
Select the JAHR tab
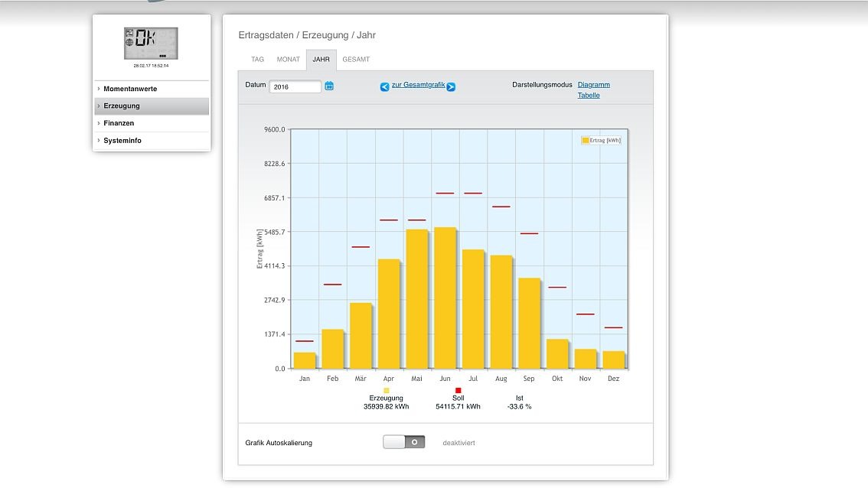321,60
